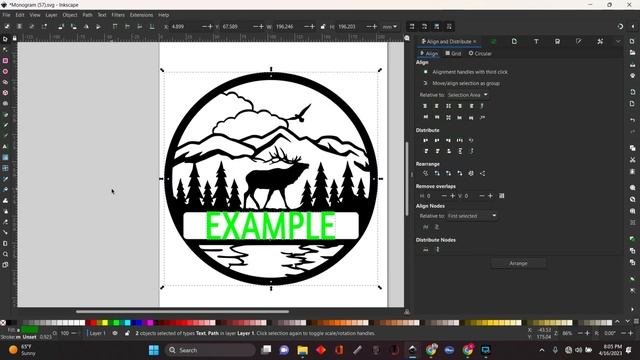The image size is (640, 360).
Task: Increase the zoom percentage plus button
Action: coord(587,333)
